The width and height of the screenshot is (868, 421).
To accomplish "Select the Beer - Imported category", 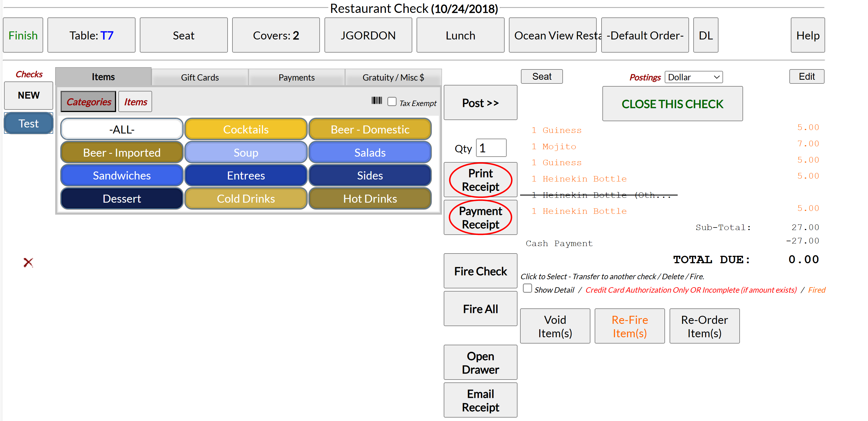I will 122,153.
